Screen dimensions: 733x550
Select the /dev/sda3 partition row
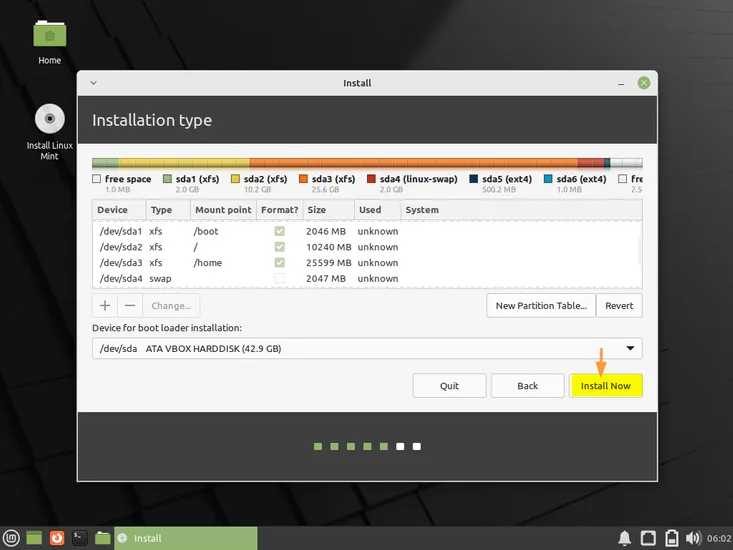click(x=367, y=263)
